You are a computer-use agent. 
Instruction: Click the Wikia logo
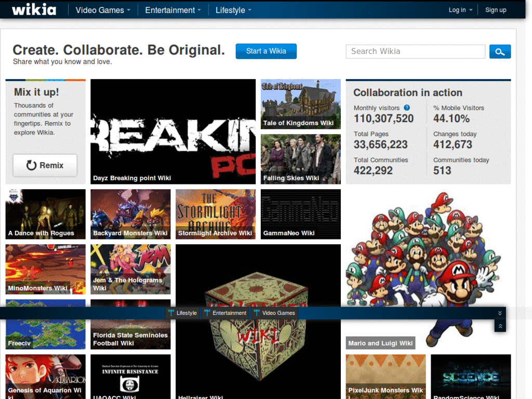(34, 9)
